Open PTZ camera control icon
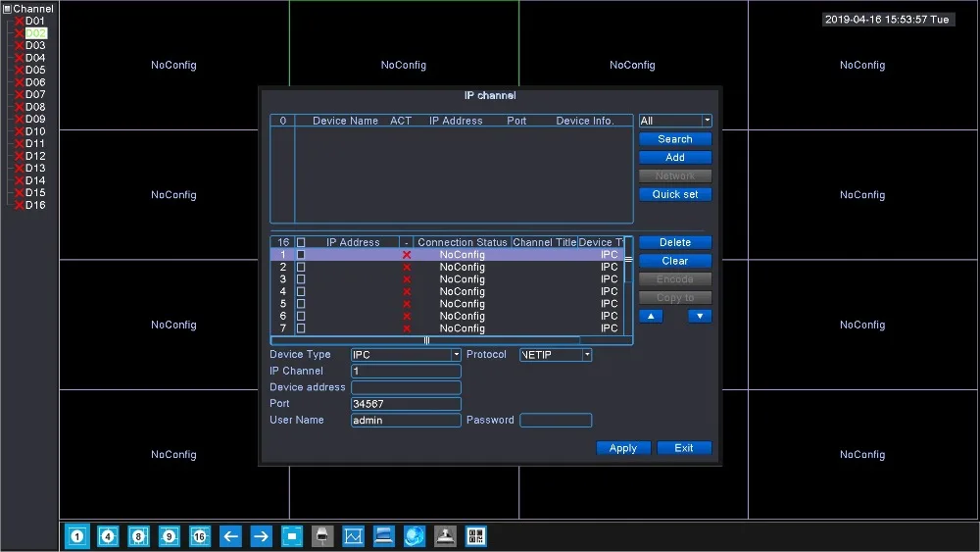This screenshot has height=552, width=980. point(322,536)
